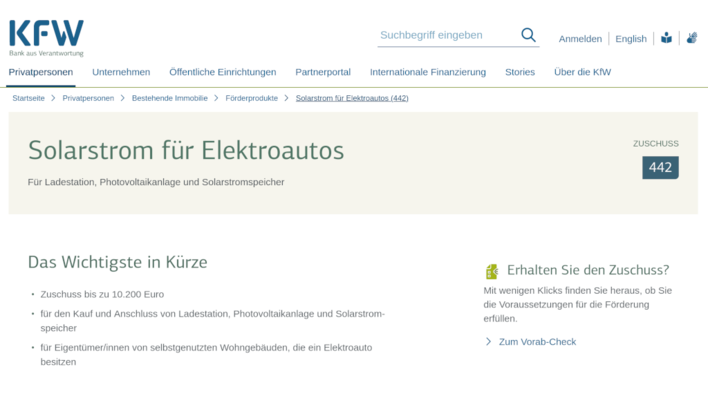Screen dimensions: 708x398
Task: Switch language to English
Action: click(x=631, y=39)
